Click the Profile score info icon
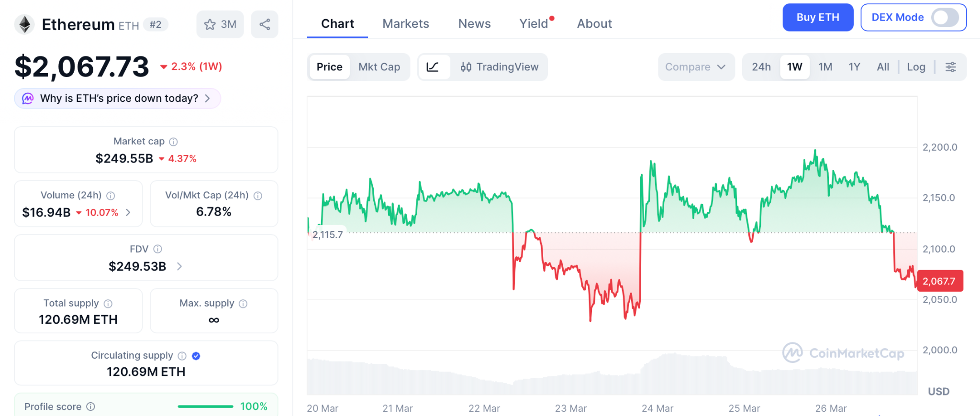Screen dimensions: 980x416 90,406
